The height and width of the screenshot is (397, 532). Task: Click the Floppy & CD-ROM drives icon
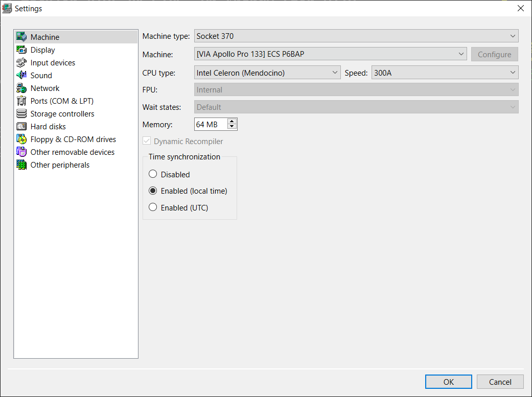(21, 139)
